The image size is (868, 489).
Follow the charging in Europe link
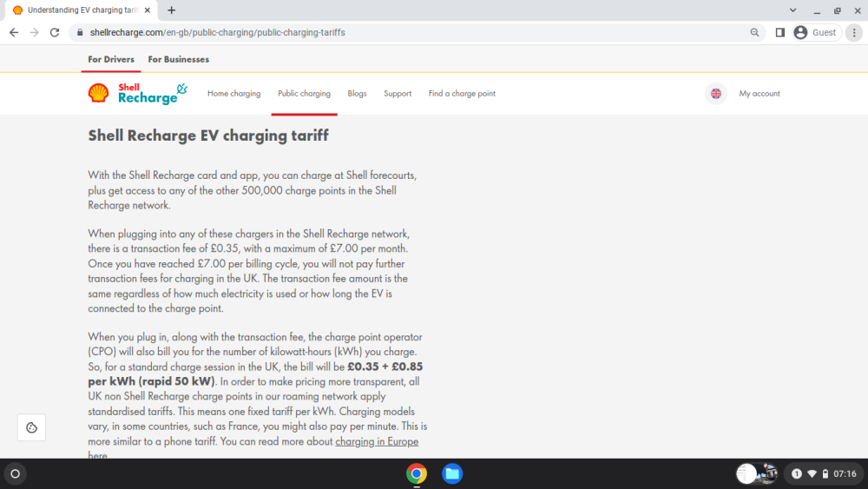(x=377, y=442)
